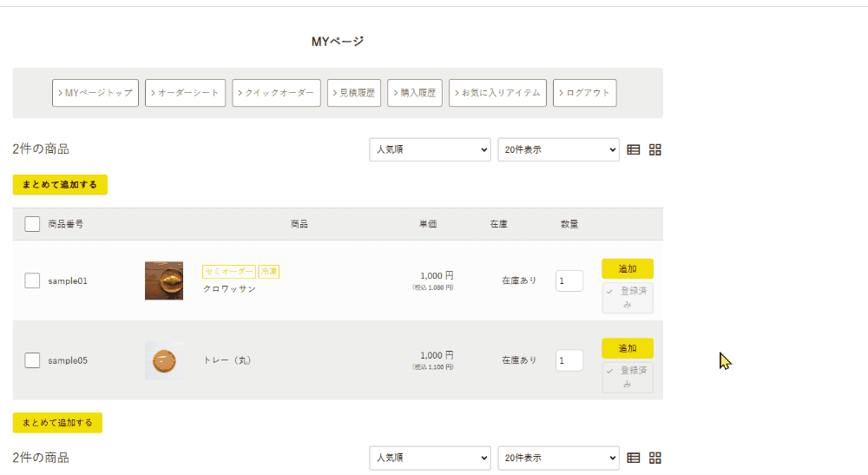Open the 購入履歴 menu item
Image resolution: width=868 pixels, height=475 pixels.
pyautogui.click(x=415, y=93)
